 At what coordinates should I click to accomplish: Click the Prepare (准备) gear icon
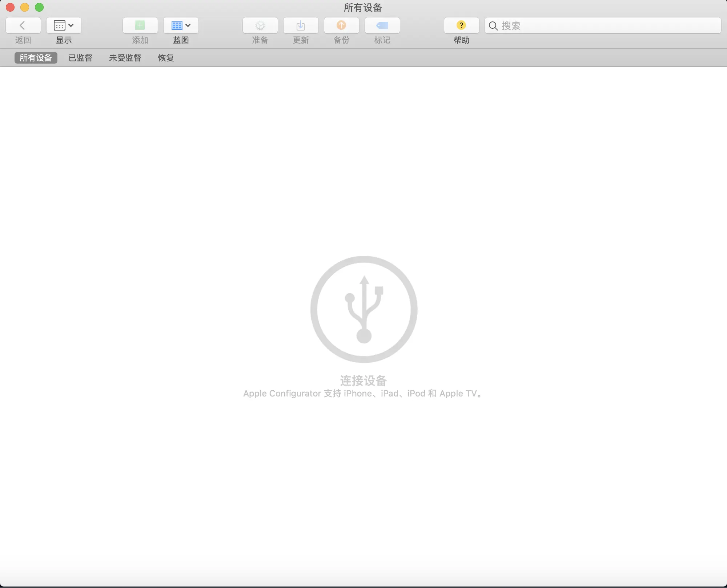click(260, 25)
